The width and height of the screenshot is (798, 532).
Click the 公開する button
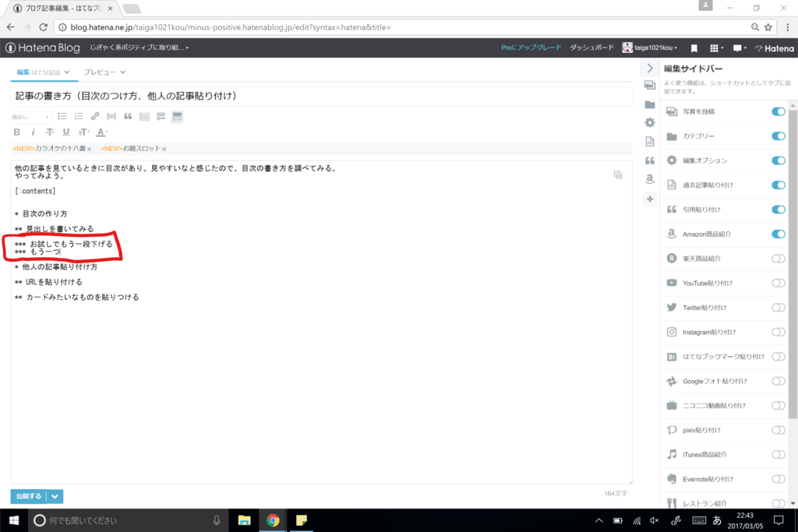[28, 496]
